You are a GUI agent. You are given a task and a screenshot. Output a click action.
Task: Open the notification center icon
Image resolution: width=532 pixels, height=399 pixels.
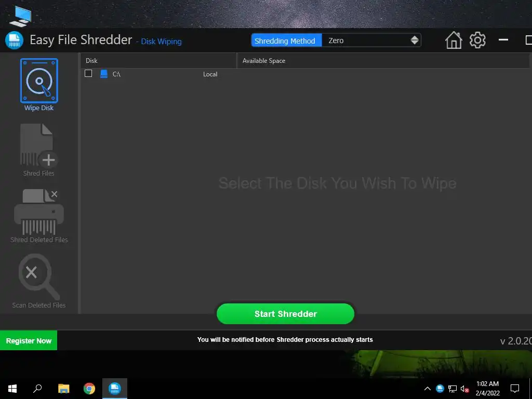point(515,389)
